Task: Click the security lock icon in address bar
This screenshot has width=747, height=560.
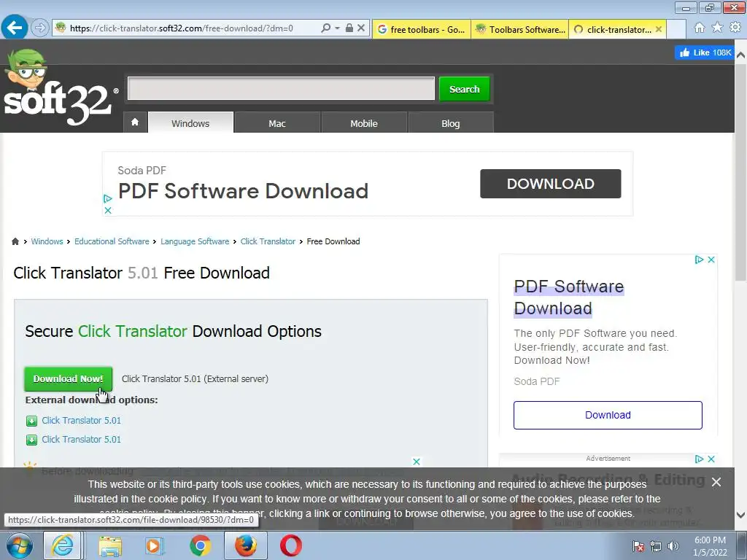Action: tap(349, 28)
